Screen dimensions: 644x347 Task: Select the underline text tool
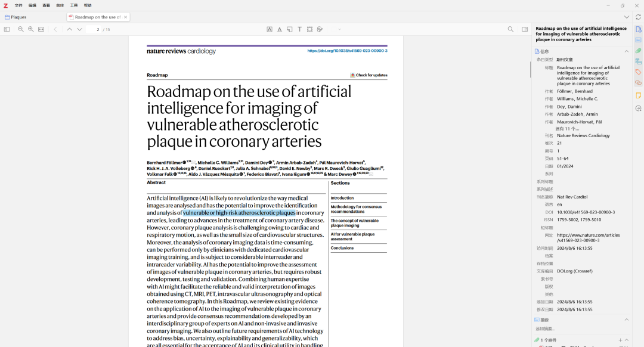click(279, 29)
